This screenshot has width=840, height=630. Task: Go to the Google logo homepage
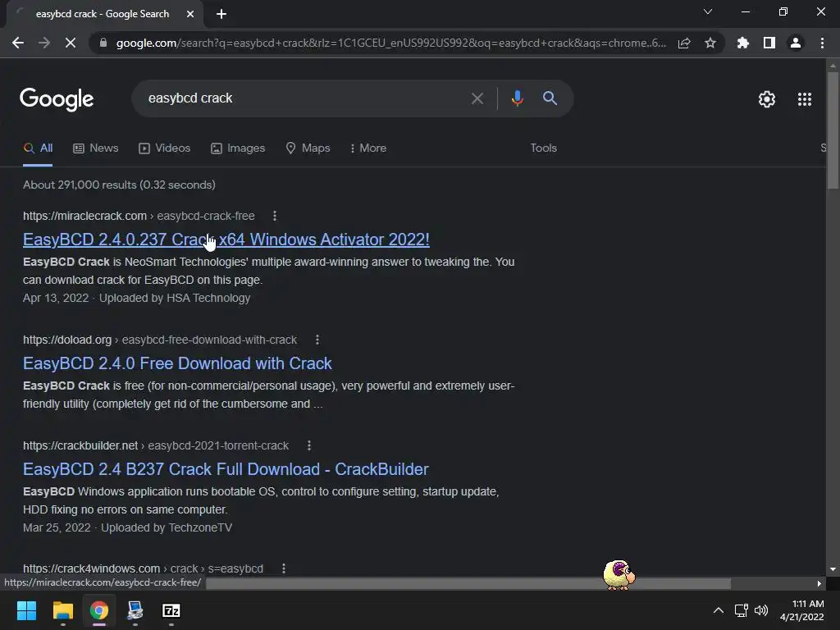57,99
